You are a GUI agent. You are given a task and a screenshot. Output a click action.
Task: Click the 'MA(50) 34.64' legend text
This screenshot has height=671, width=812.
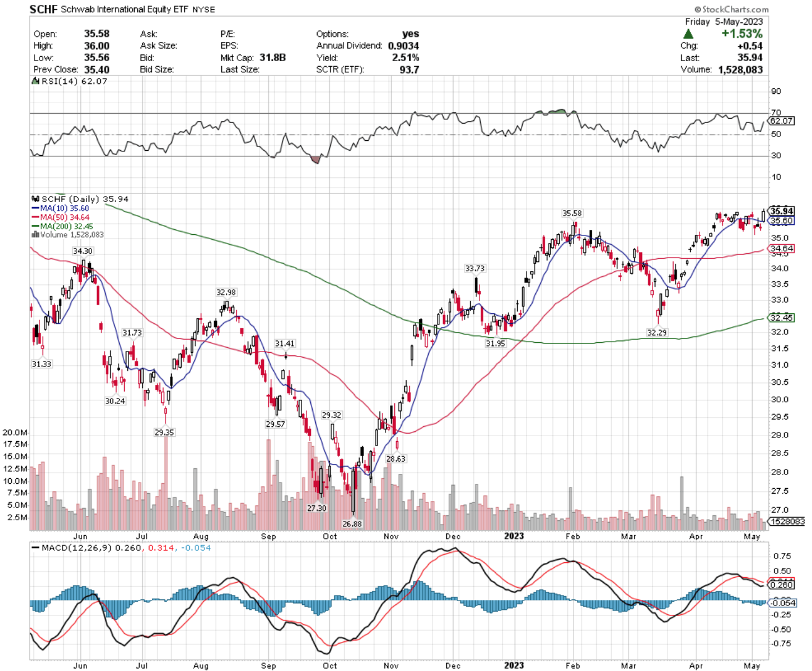click(64, 217)
